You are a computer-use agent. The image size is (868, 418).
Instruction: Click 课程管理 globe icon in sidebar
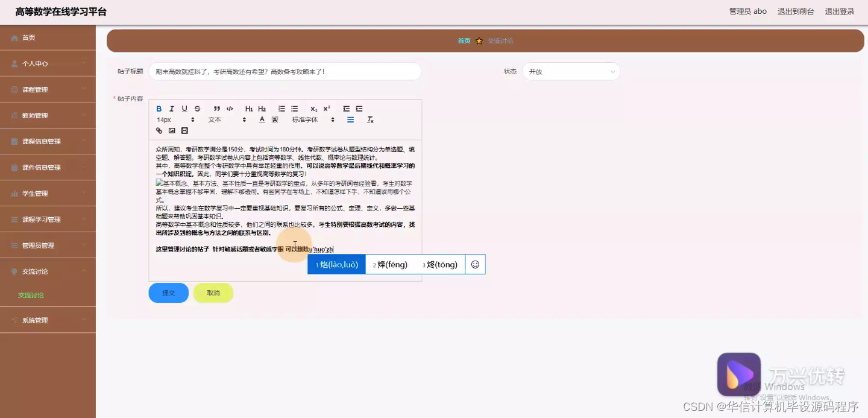coord(14,89)
